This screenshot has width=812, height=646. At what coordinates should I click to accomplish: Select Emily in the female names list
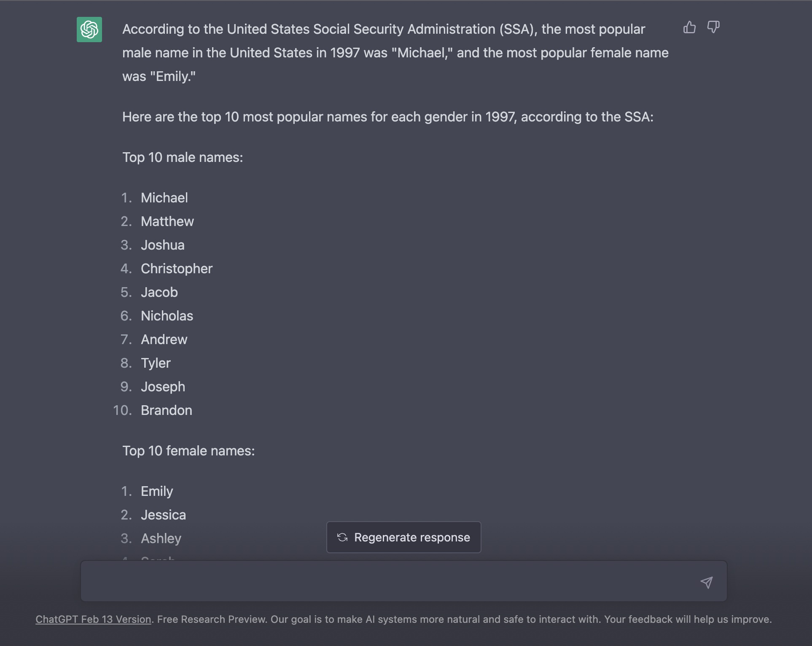(157, 491)
